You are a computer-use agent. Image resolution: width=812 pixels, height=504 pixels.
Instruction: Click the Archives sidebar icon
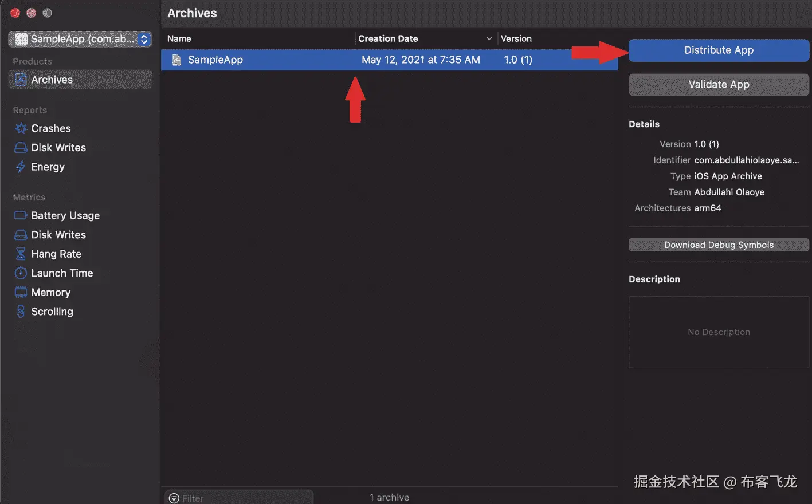tap(21, 80)
